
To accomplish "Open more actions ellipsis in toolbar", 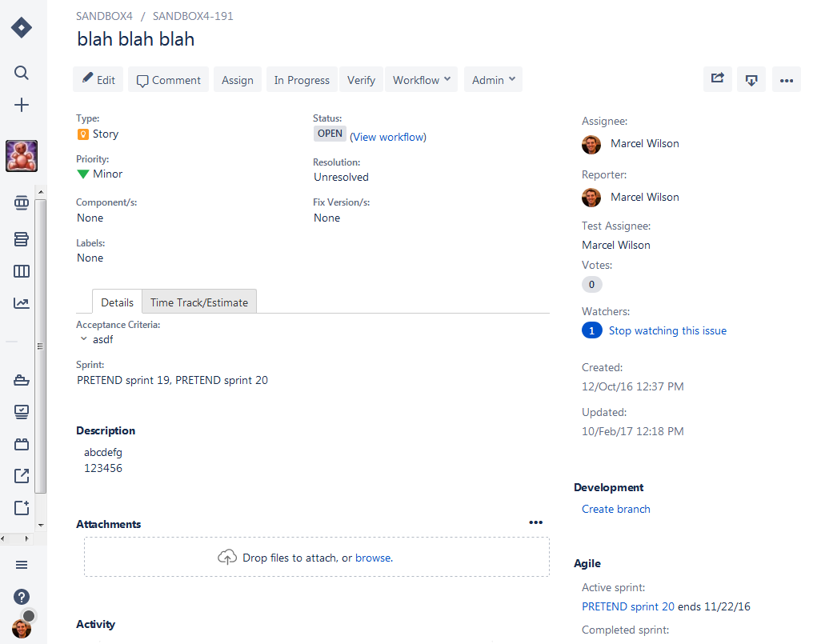I will 786,79.
